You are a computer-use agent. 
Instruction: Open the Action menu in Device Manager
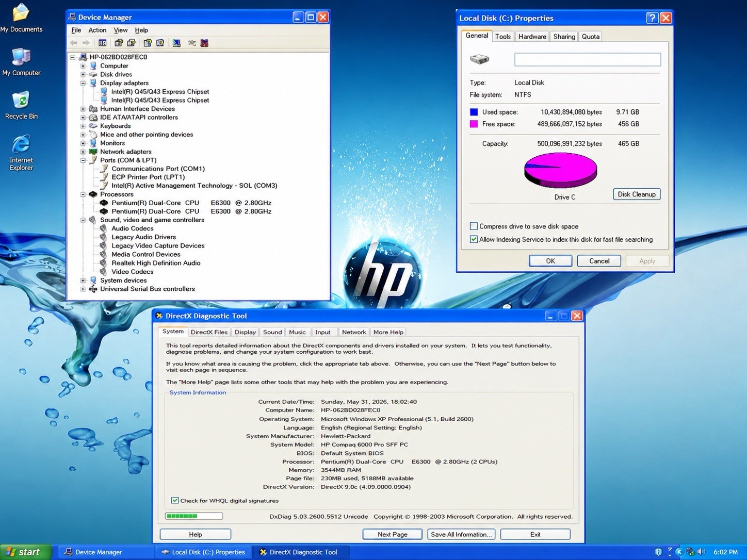[97, 30]
